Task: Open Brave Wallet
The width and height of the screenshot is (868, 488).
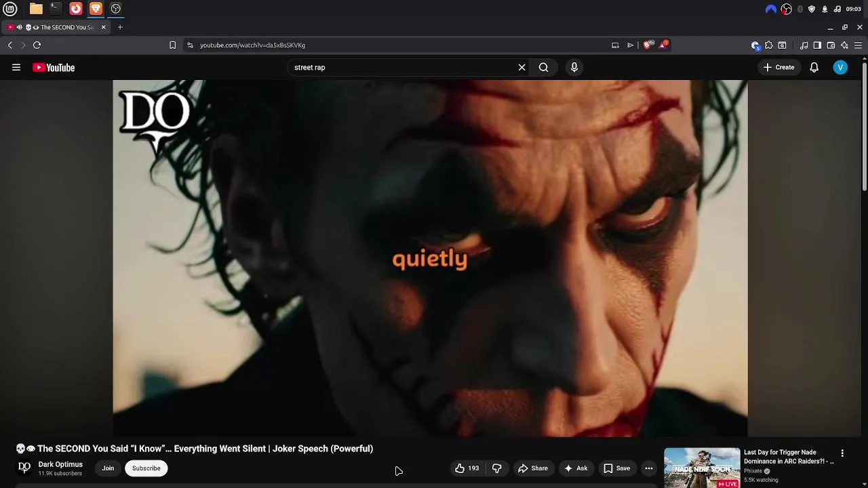Action: [831, 45]
